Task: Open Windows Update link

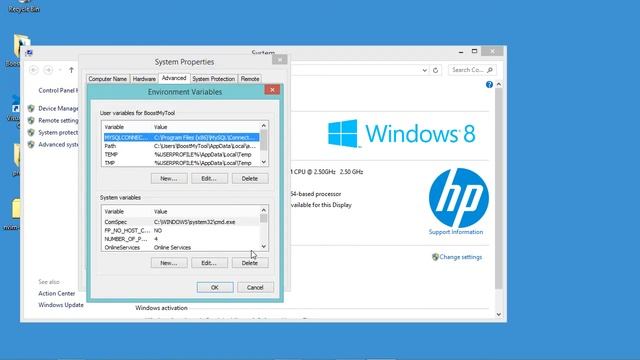Action: click(61, 305)
